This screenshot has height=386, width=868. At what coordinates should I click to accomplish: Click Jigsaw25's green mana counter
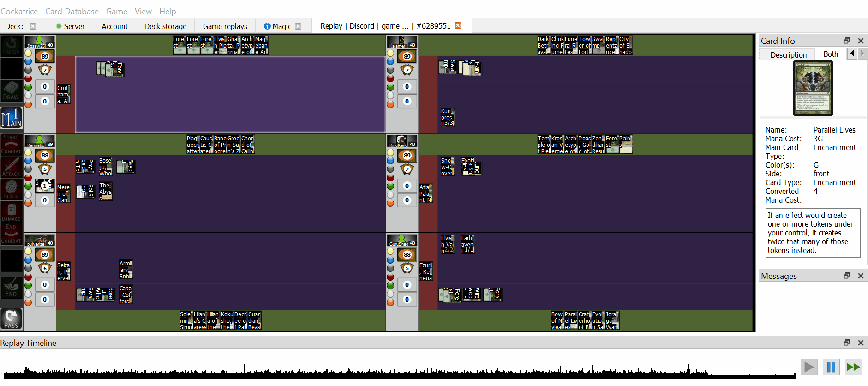pyautogui.click(x=28, y=87)
